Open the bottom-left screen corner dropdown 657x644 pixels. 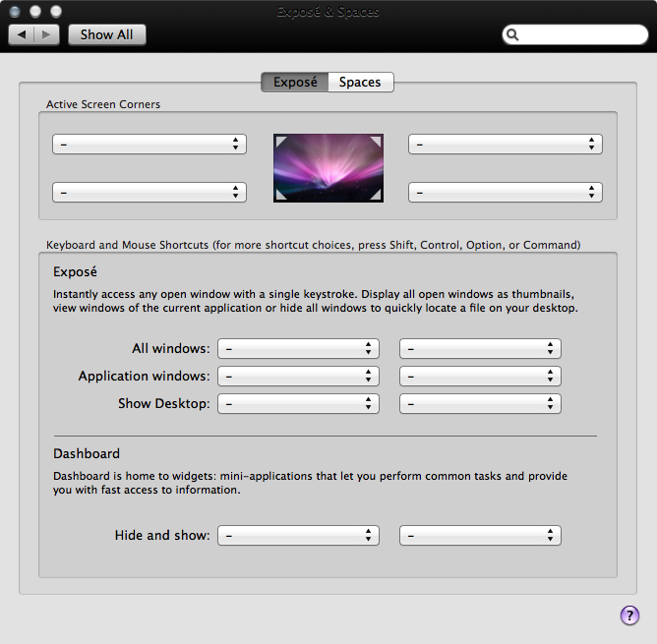[149, 193]
